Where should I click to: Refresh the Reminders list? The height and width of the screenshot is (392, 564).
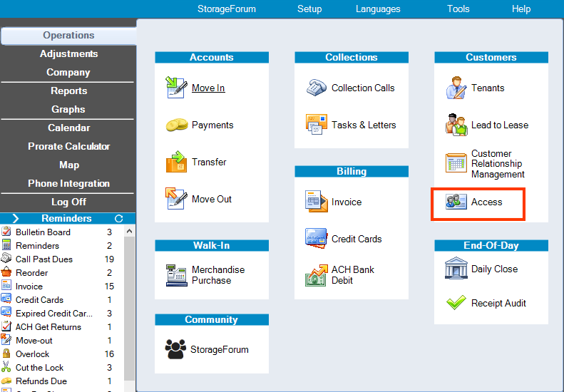click(x=118, y=218)
